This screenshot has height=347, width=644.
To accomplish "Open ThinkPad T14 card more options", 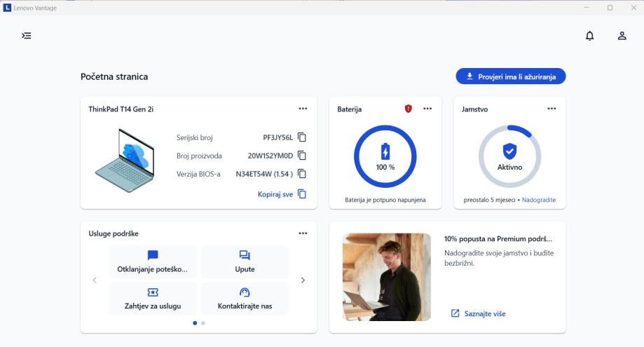I will [x=303, y=109].
